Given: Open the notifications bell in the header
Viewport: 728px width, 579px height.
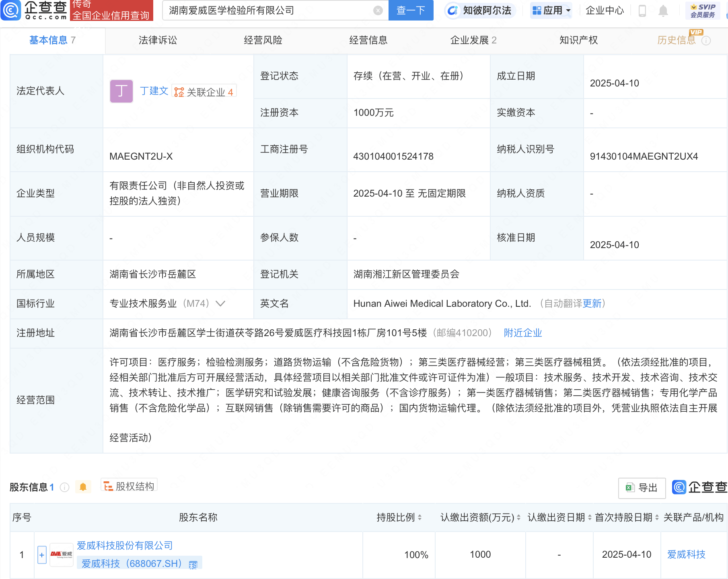Looking at the screenshot, I should pos(663,10).
